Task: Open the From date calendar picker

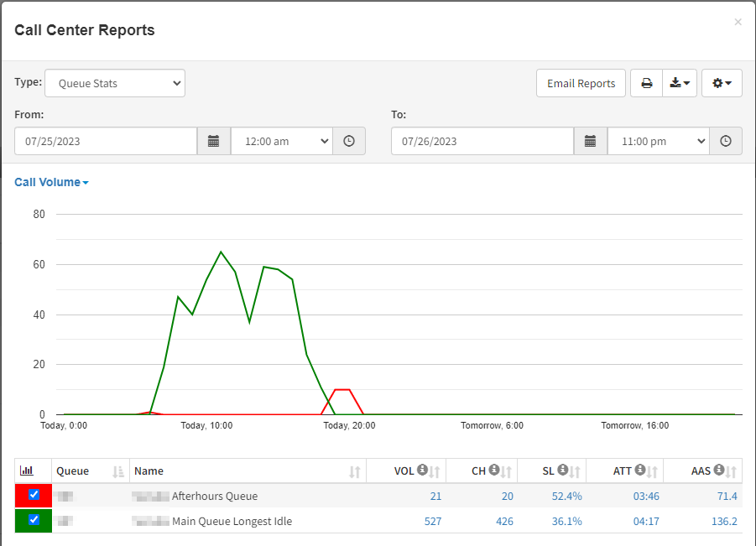Action: 214,141
